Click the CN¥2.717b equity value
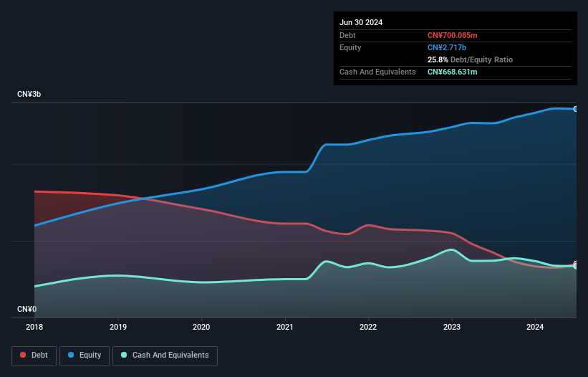 [447, 47]
